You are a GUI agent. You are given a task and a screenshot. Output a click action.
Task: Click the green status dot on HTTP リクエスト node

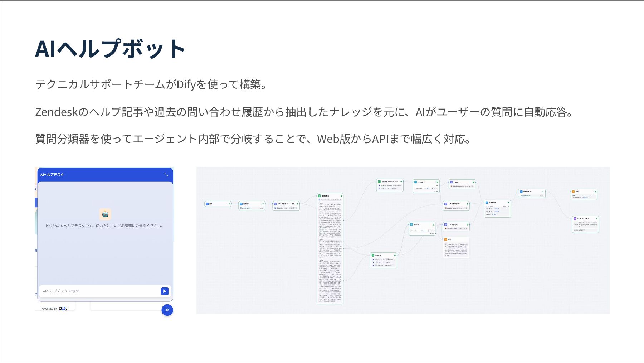pyautogui.click(x=597, y=218)
